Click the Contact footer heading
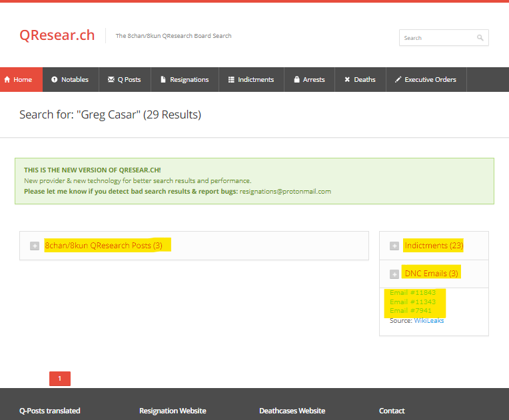Image resolution: width=509 pixels, height=420 pixels. point(392,411)
